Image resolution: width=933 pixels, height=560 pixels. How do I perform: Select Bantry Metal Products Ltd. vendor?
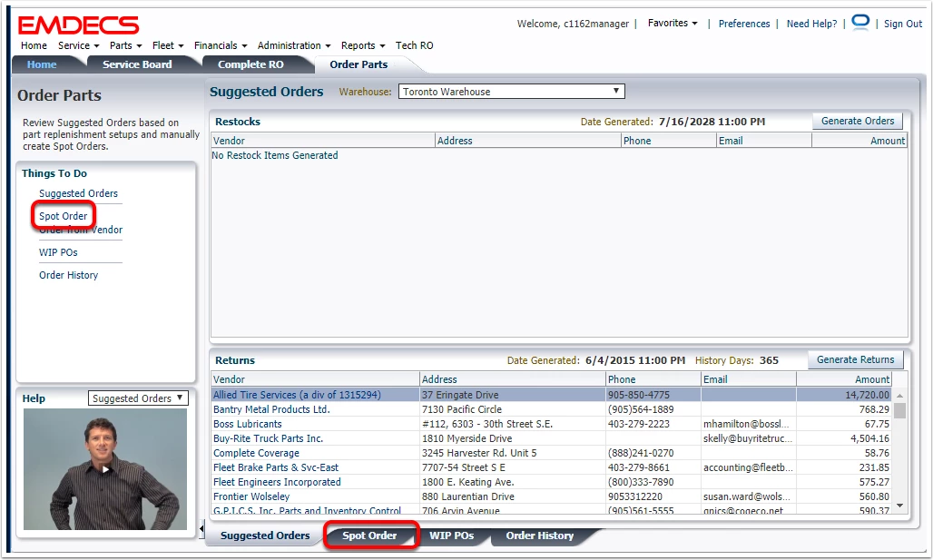271,409
